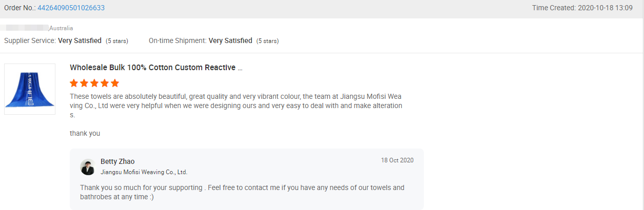Click the third orange rating star

pos(94,83)
